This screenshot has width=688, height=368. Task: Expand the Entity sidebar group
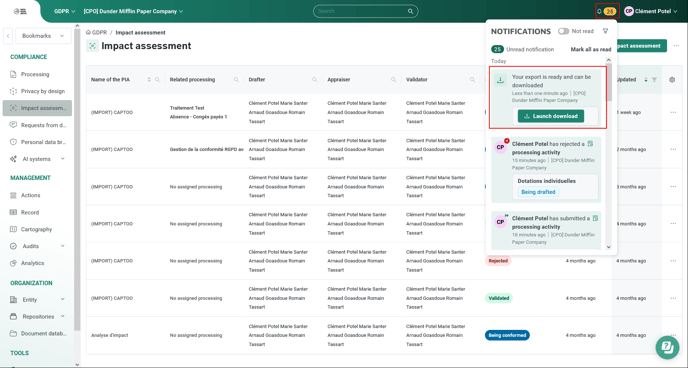(x=62, y=300)
